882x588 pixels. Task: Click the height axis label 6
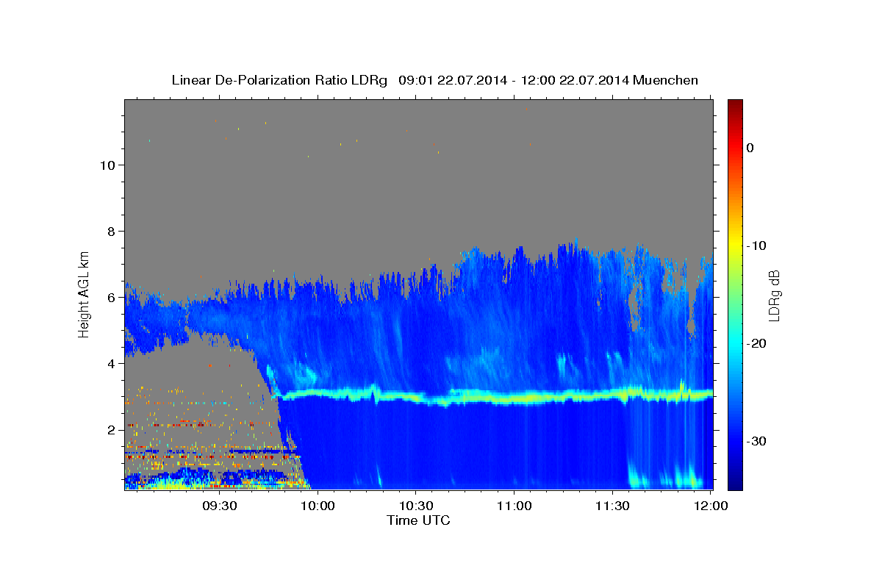pos(110,298)
